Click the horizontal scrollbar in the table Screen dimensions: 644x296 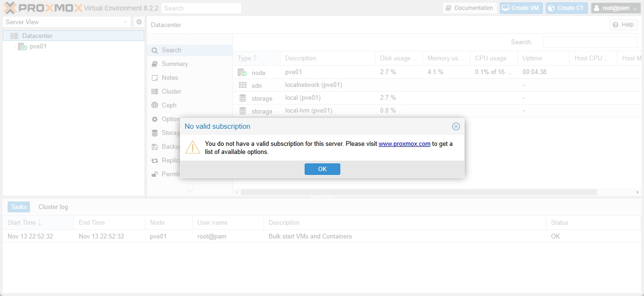point(419,192)
